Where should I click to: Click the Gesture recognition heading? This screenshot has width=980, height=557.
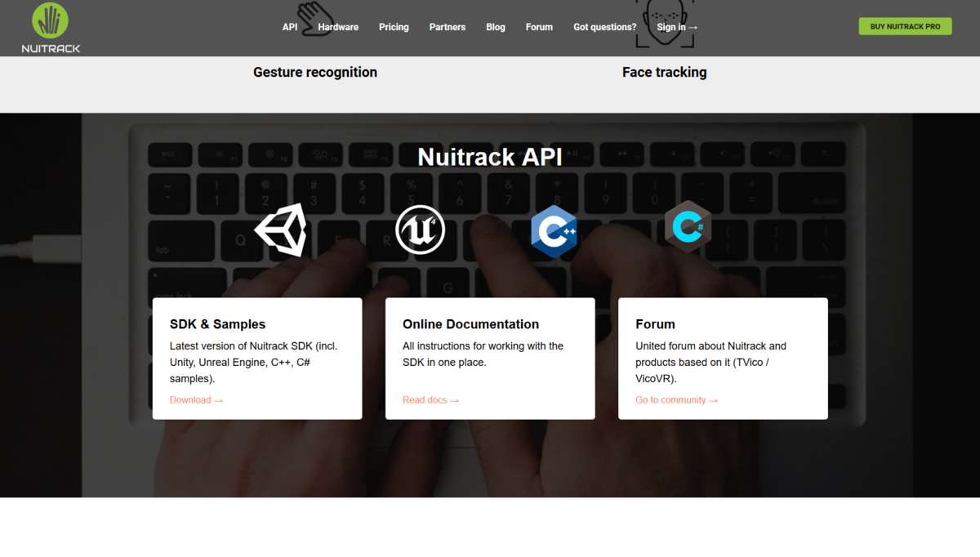tap(315, 72)
